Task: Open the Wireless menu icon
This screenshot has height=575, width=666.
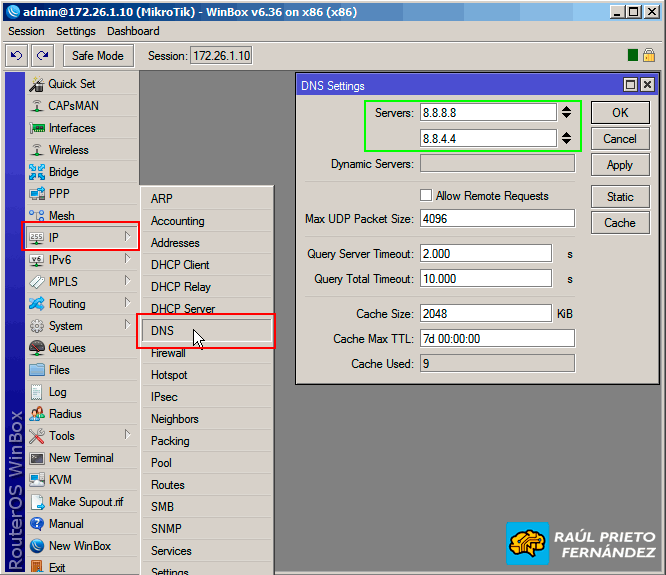Action: click(37, 150)
